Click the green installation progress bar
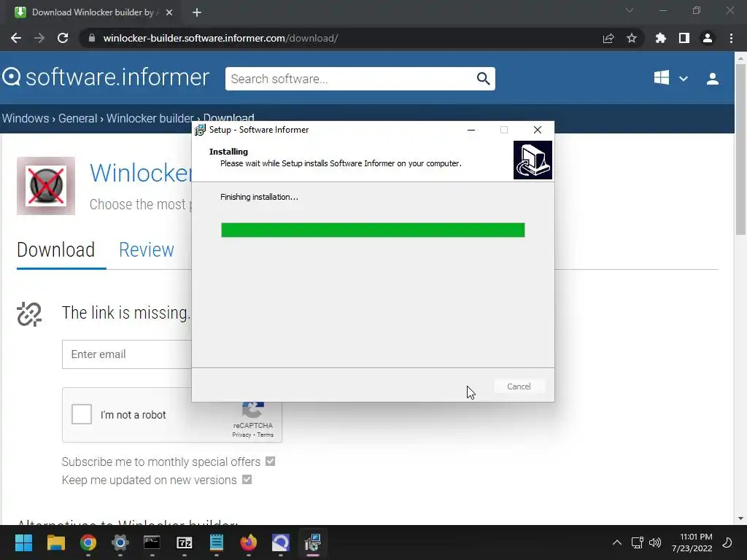This screenshot has height=560, width=747. [x=373, y=230]
